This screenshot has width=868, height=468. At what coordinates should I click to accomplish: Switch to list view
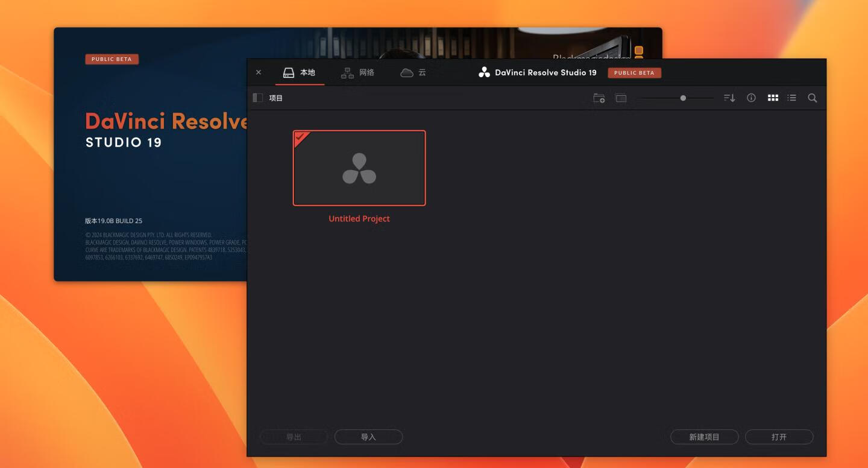[792, 98]
